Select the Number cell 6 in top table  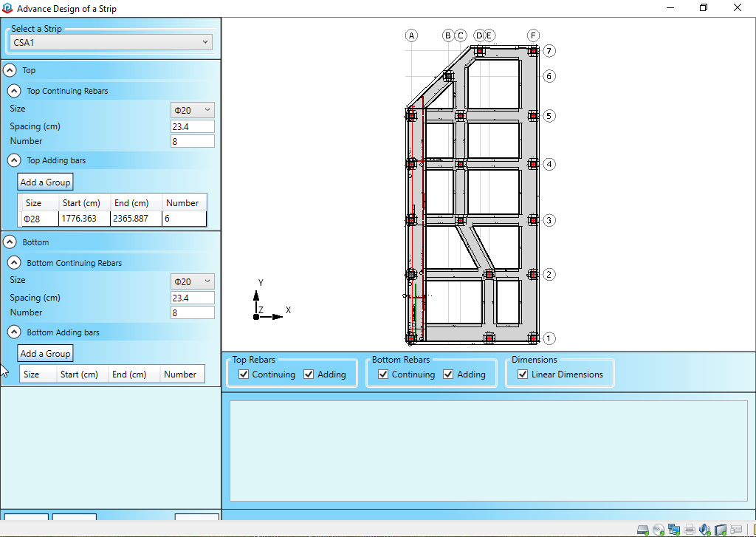184,219
